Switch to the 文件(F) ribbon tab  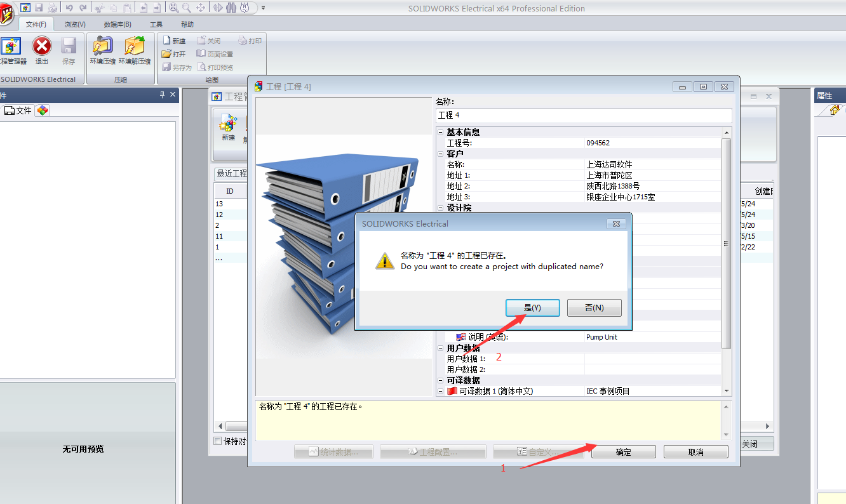(x=36, y=24)
